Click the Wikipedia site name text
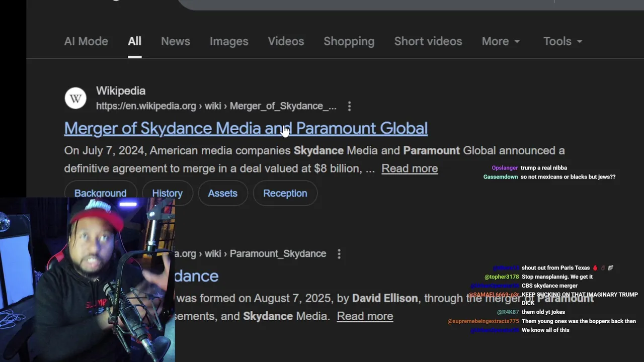This screenshot has width=644, height=362. [x=121, y=91]
